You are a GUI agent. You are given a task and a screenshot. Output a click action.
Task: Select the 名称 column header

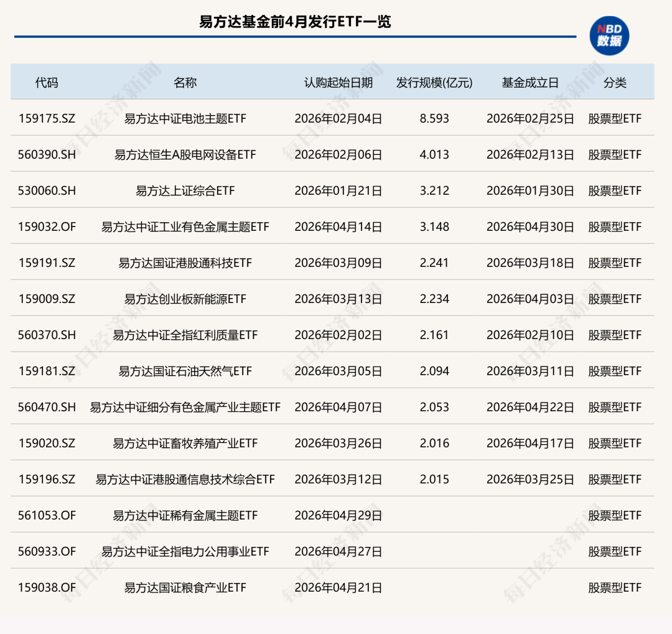pyautogui.click(x=185, y=82)
